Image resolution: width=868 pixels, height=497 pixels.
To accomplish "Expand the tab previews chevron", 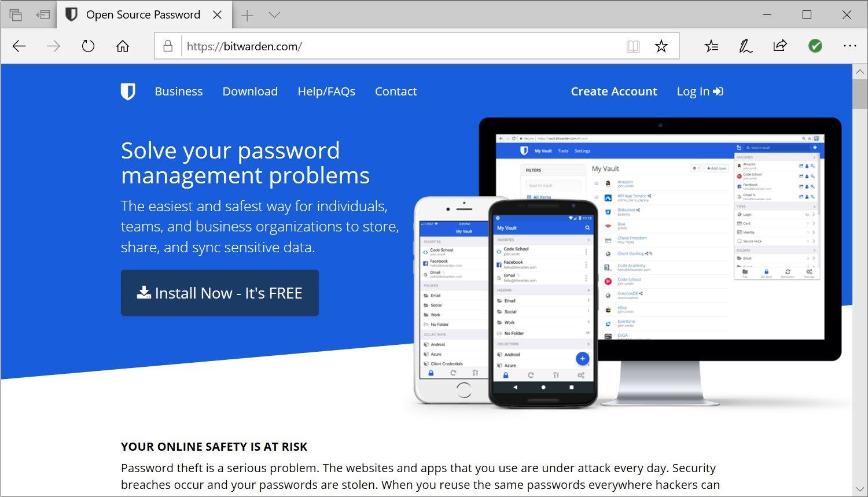I will 274,15.
